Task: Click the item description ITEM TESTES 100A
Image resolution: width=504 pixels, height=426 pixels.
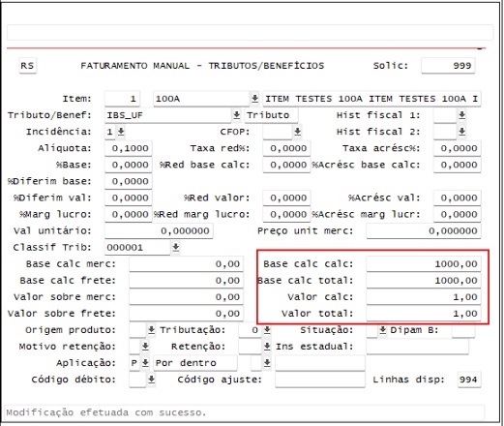Action: pos(371,99)
